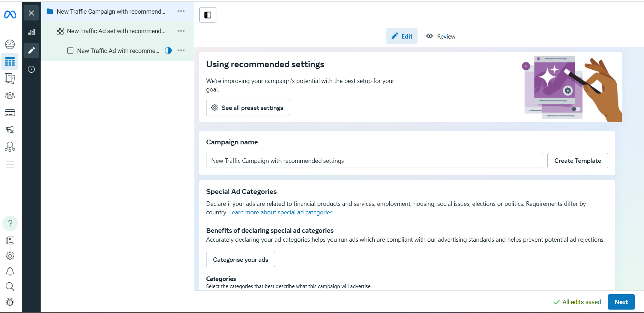
Task: Click Categorise your ads button
Action: tap(241, 260)
